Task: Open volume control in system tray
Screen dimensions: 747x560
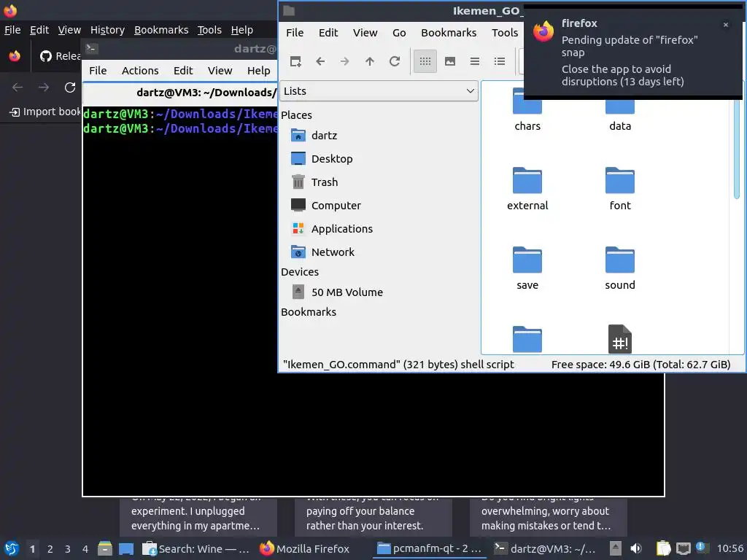Action: tap(636, 548)
